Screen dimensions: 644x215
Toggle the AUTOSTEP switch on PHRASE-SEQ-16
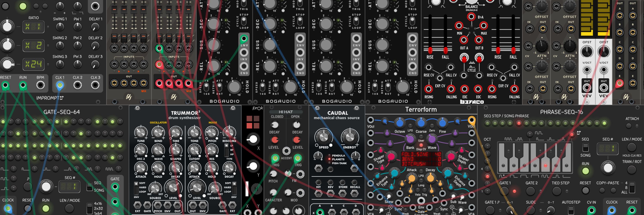pyautogui.click(x=571, y=210)
